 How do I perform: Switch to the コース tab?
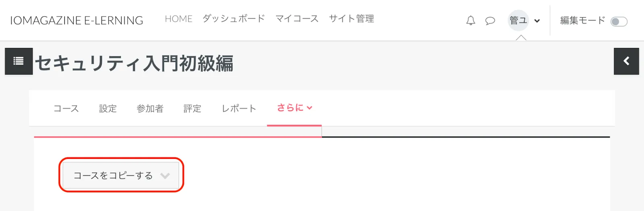point(66,109)
